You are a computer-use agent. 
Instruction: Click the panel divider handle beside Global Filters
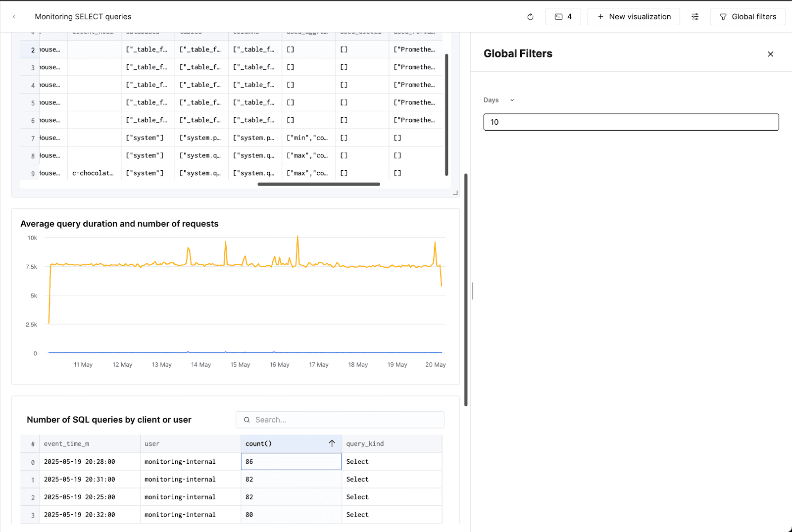[x=473, y=291]
